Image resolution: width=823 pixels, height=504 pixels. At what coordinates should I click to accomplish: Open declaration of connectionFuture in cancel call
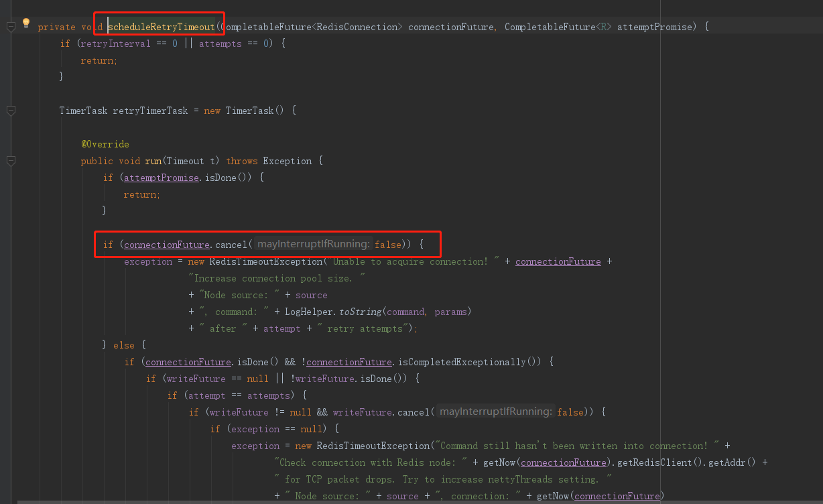click(166, 244)
